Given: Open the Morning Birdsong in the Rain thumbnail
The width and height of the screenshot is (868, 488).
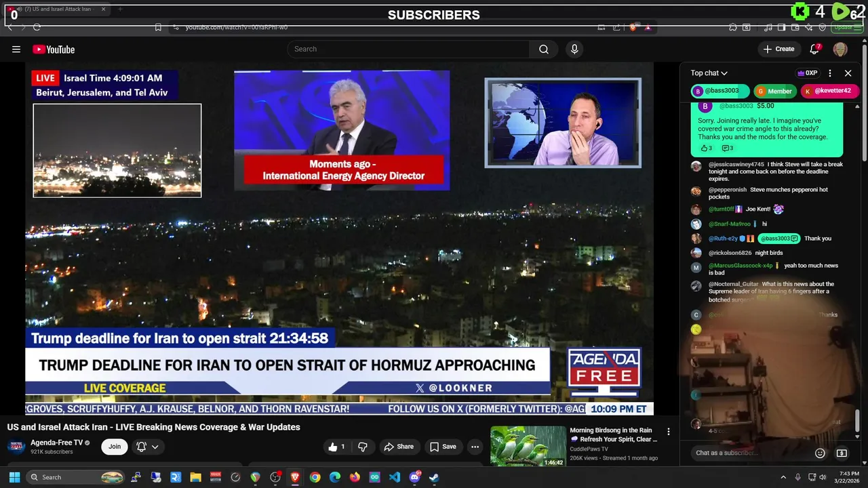Looking at the screenshot, I should 528,446.
